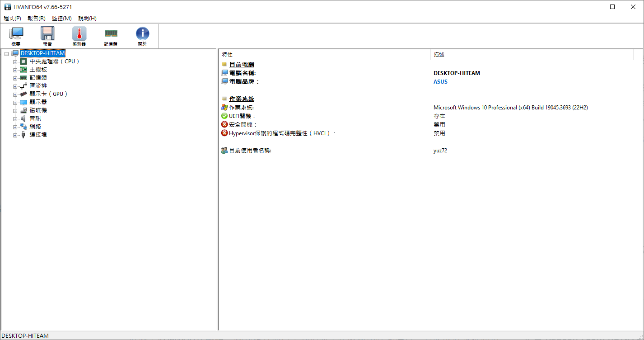Viewport: 644px width, 340px height.
Task: Click the monitor icon beside 電腦品牌
Action: click(x=224, y=82)
